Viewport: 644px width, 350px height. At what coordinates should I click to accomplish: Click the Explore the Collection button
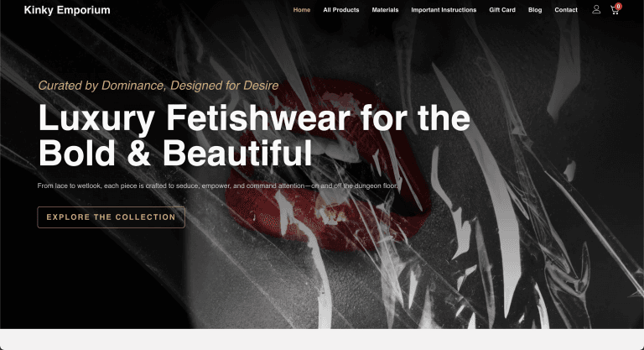click(111, 217)
